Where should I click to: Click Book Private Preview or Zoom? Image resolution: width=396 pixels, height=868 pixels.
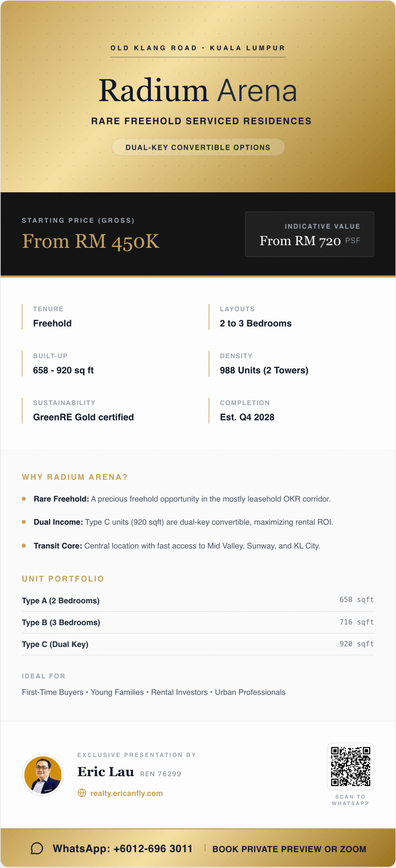pyautogui.click(x=289, y=849)
